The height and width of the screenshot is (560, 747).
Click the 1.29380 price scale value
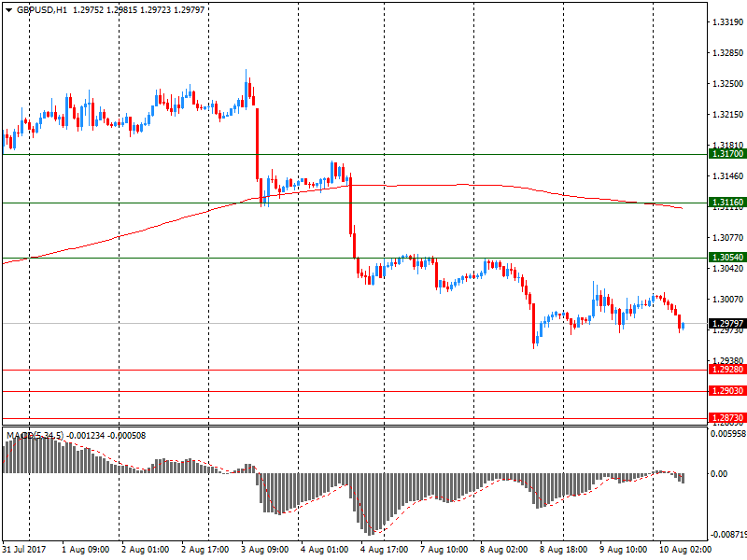[x=727, y=360]
